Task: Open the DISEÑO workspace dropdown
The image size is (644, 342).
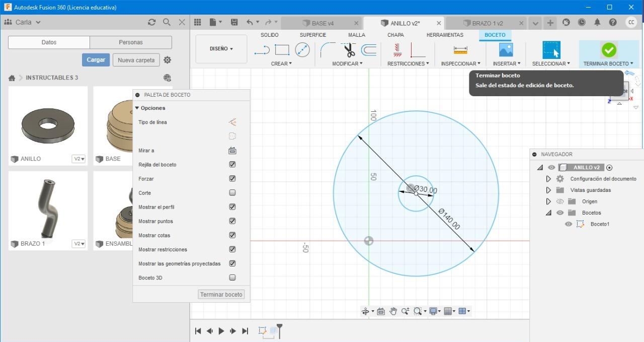Action: [221, 49]
